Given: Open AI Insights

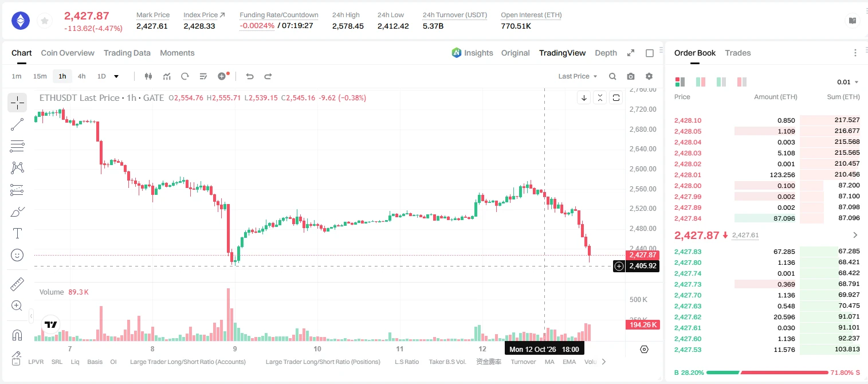Looking at the screenshot, I should click(x=472, y=53).
